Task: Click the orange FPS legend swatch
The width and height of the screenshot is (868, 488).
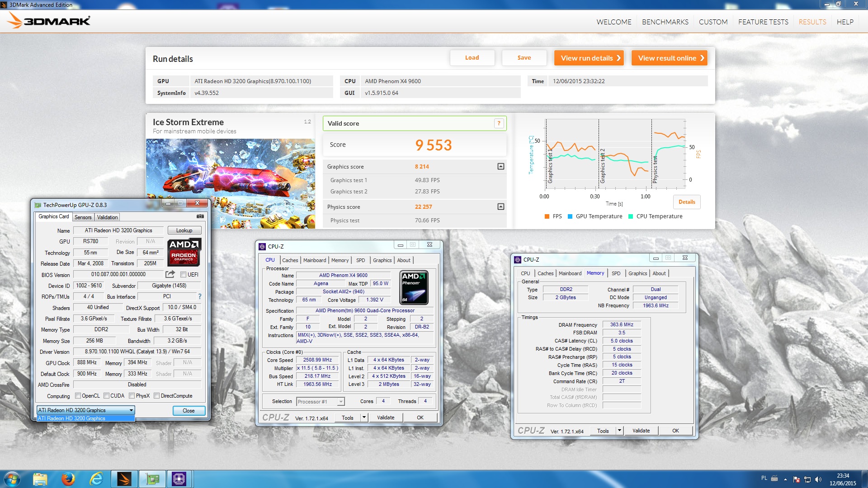Action: [547, 216]
